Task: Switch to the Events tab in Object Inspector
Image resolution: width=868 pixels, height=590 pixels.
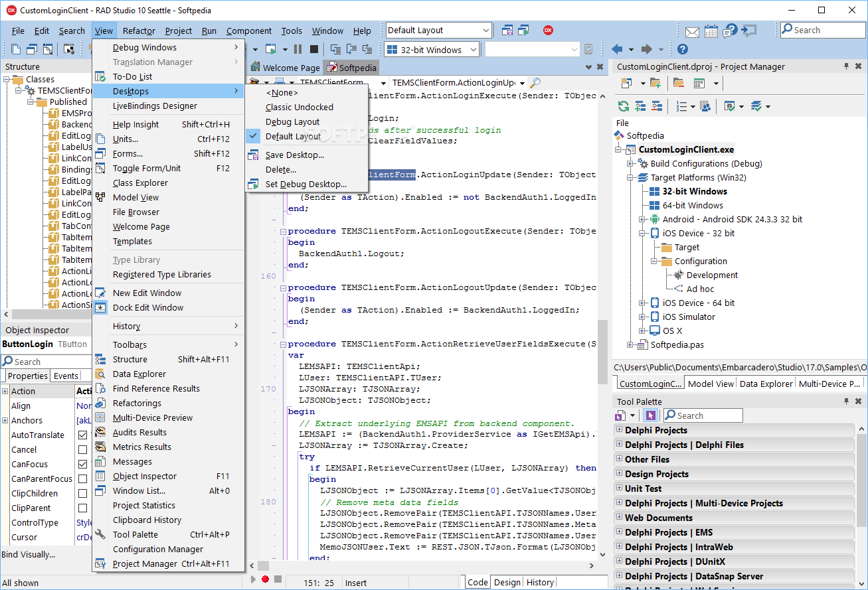Action: pos(66,376)
